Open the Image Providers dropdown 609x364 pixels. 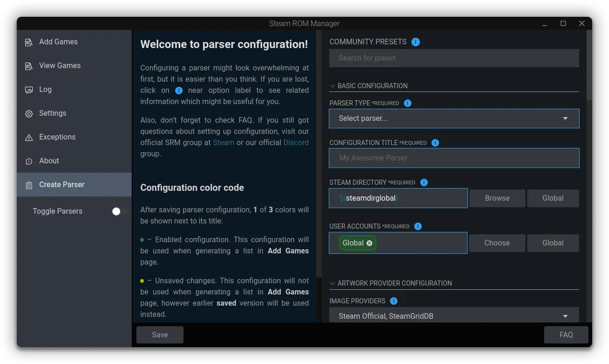point(454,315)
